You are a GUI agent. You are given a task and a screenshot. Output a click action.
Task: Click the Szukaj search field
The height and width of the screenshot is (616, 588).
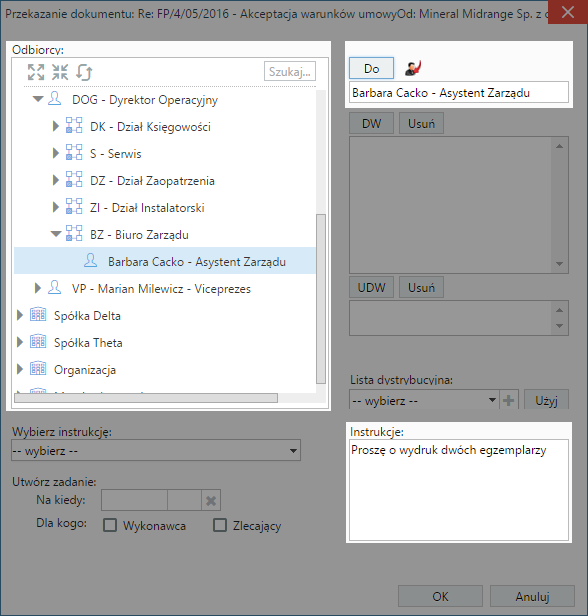(290, 72)
